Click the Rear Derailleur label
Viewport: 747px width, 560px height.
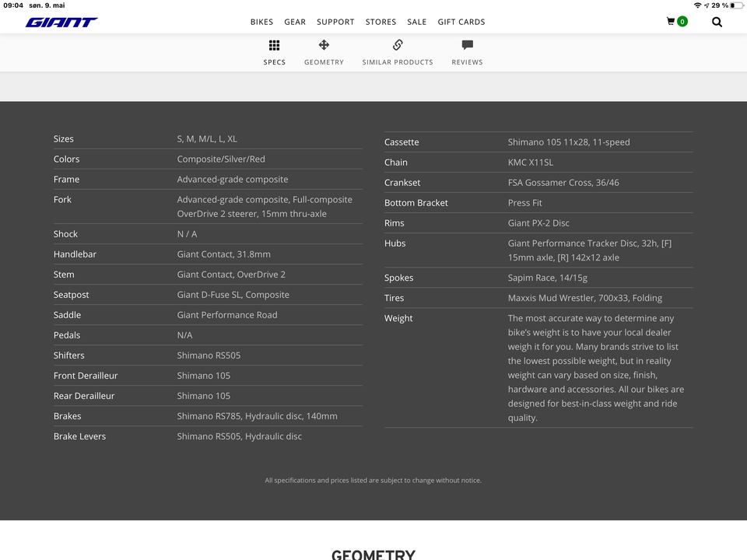84,396
